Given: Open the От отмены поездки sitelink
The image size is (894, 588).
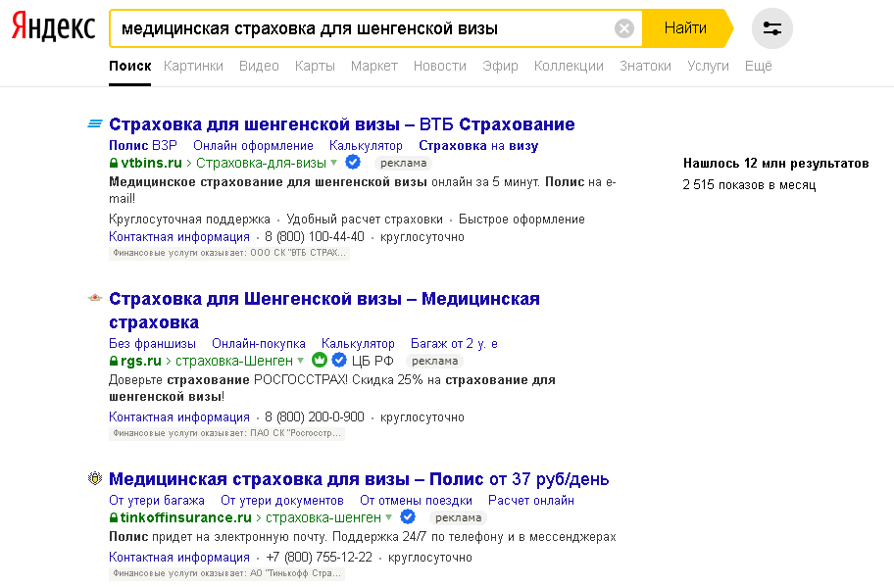Looking at the screenshot, I should tap(417, 500).
